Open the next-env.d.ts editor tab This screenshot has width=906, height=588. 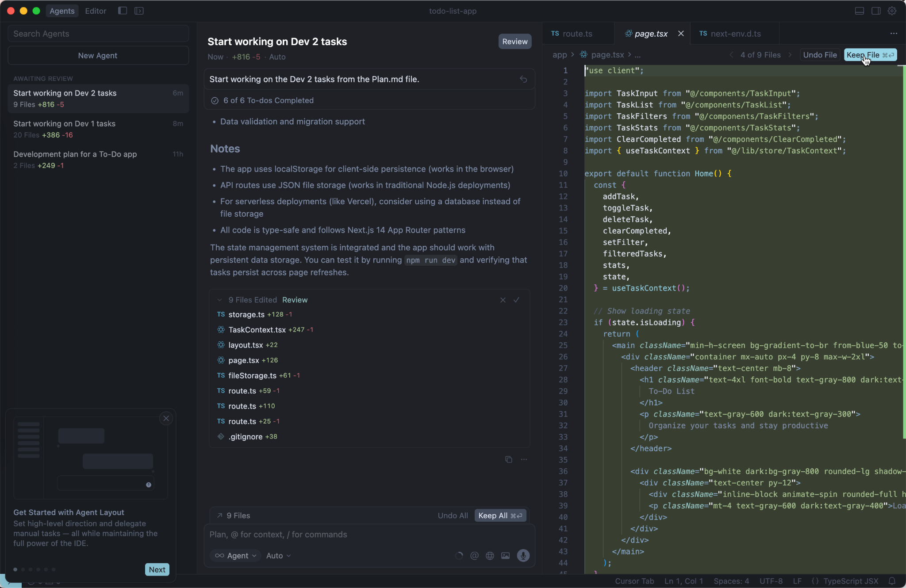(x=735, y=34)
